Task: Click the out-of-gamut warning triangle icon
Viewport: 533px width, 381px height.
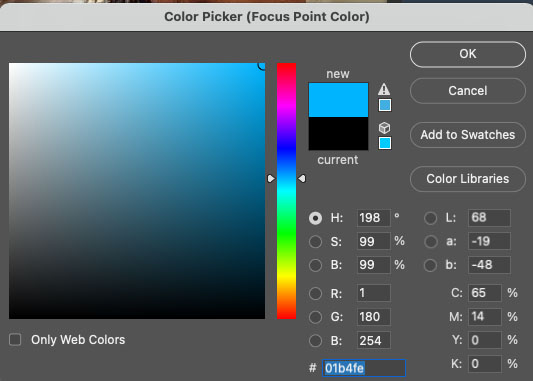Action: pos(384,89)
